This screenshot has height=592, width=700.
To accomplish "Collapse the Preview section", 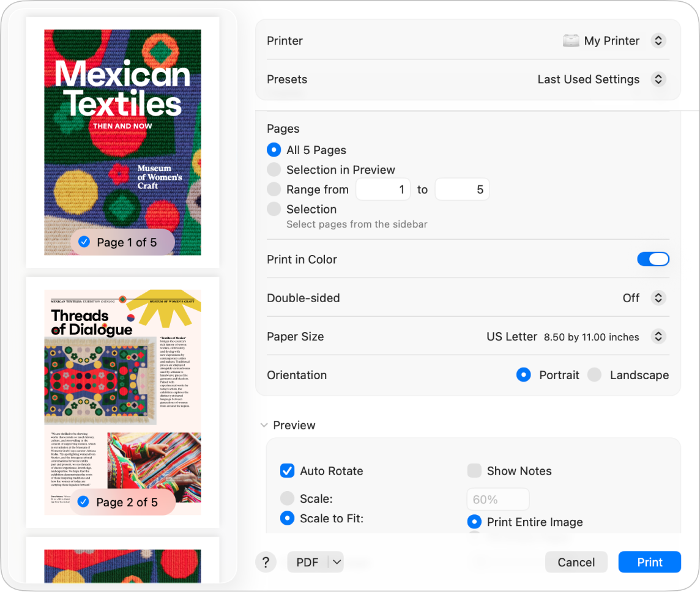I will click(x=264, y=425).
